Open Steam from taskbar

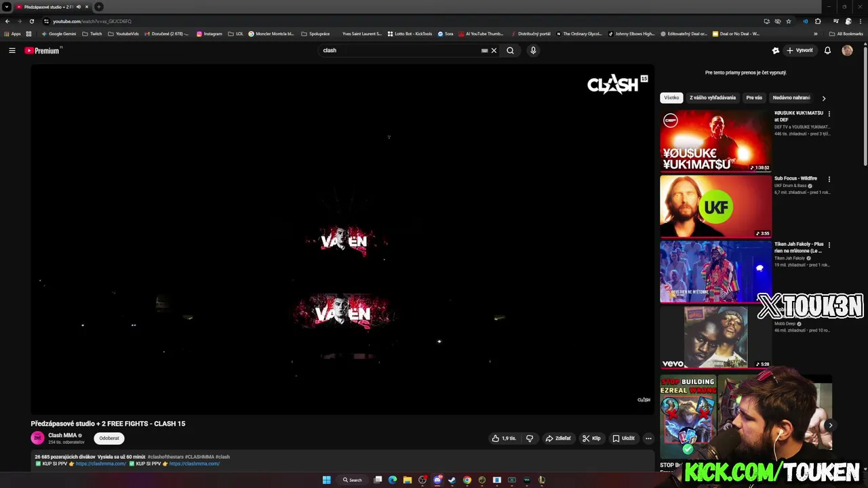pos(452,480)
